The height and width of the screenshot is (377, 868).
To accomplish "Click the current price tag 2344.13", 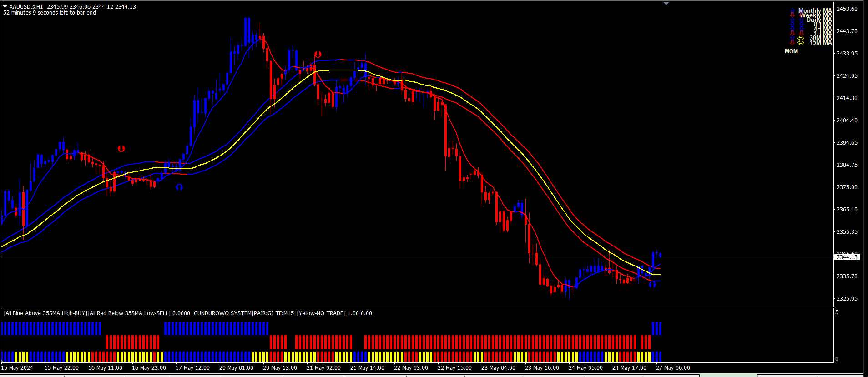I will (x=847, y=257).
